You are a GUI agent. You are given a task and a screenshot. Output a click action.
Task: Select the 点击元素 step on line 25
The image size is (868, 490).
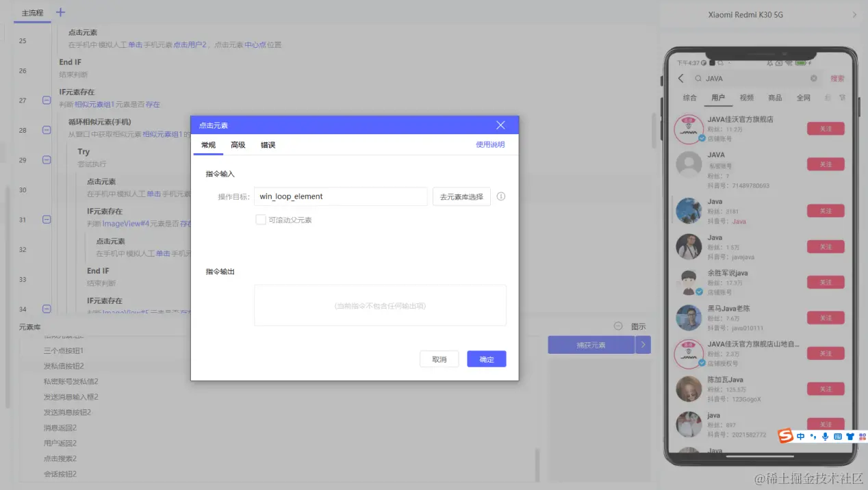83,32
